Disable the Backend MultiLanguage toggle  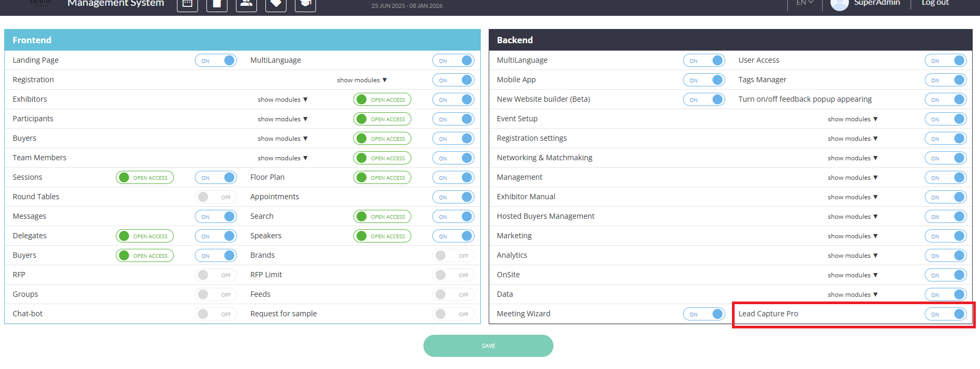point(704,61)
